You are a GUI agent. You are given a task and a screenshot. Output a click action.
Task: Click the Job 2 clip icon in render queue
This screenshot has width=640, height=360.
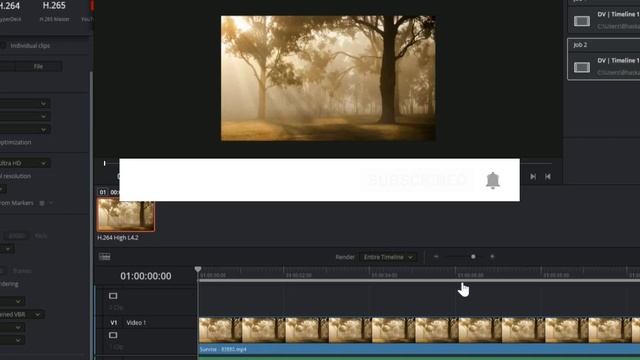[582, 67]
